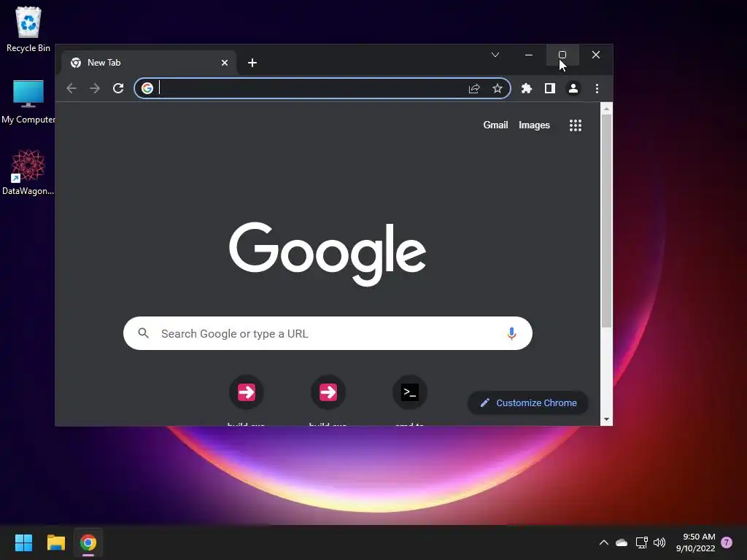Minimize the Chrome window
747x560 pixels.
tap(529, 55)
